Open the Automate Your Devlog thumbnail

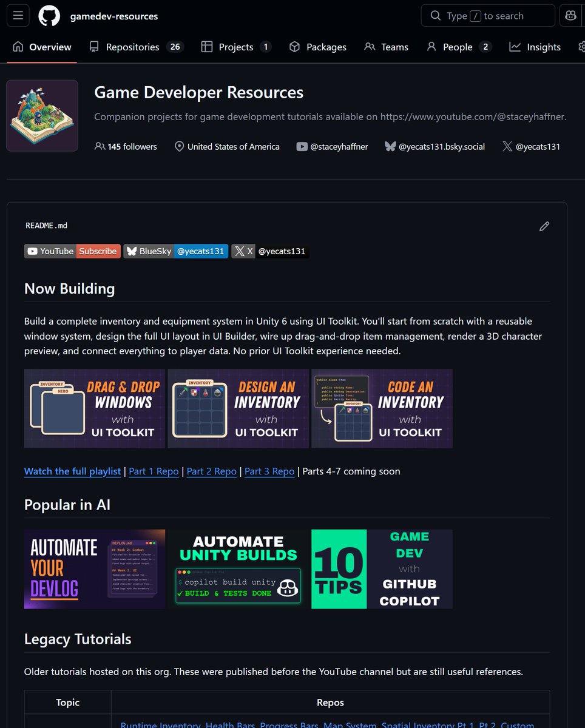[x=95, y=569]
